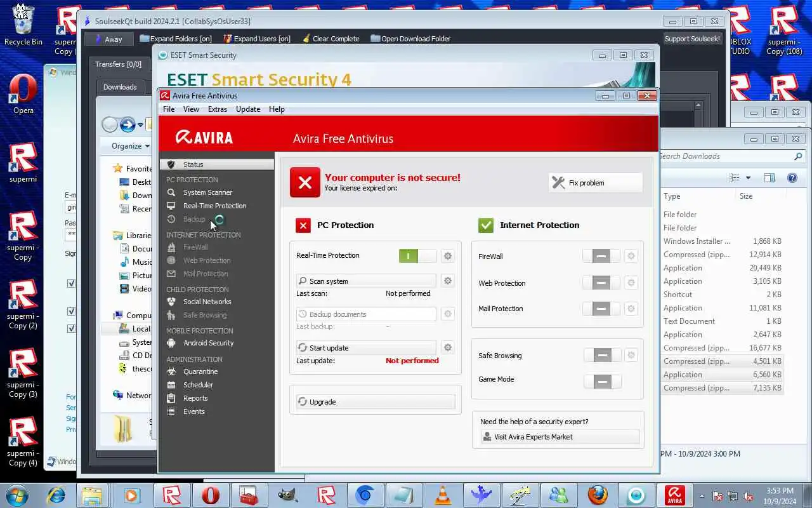Open Explorer view options dropdown arrow
The image size is (812, 508).
pyautogui.click(x=748, y=178)
